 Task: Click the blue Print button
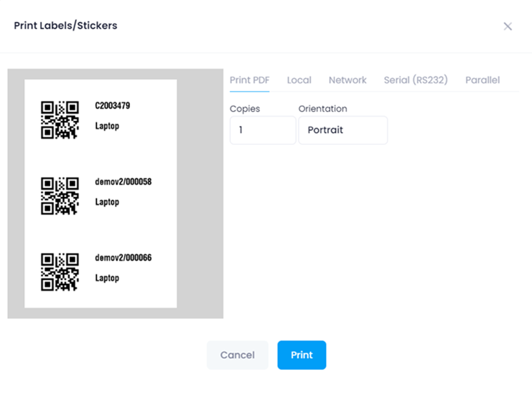click(302, 355)
